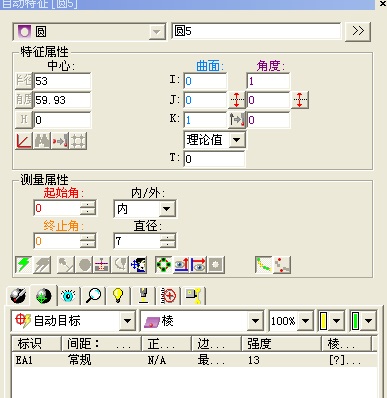Toggle the auto wrist arrow-and-ball icon
387x398 pixels.
(65, 265)
